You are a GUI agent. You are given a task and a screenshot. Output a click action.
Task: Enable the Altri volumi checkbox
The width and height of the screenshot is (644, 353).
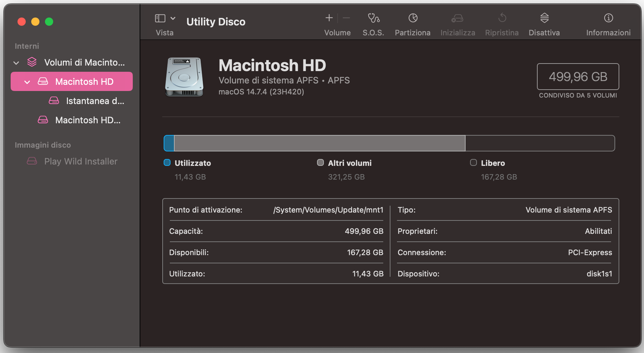click(320, 162)
